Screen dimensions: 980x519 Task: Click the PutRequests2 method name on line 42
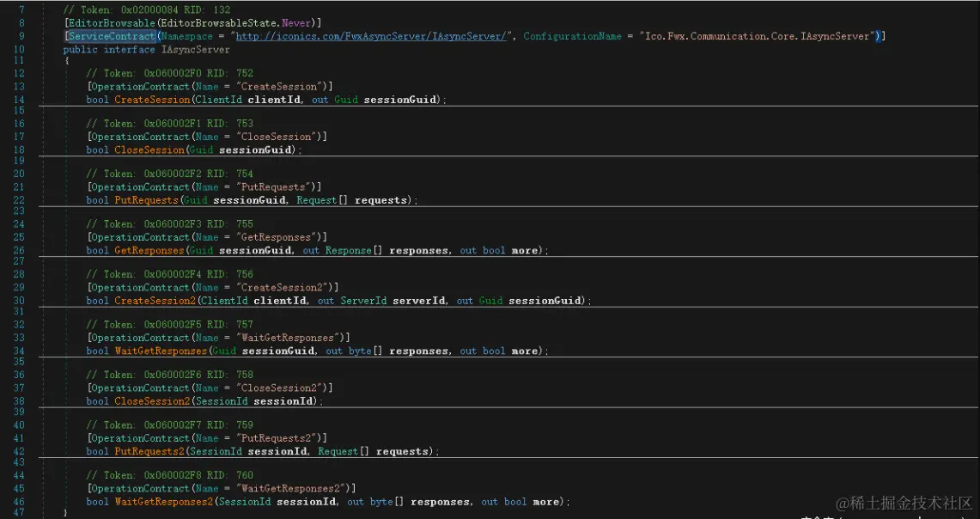(x=149, y=451)
